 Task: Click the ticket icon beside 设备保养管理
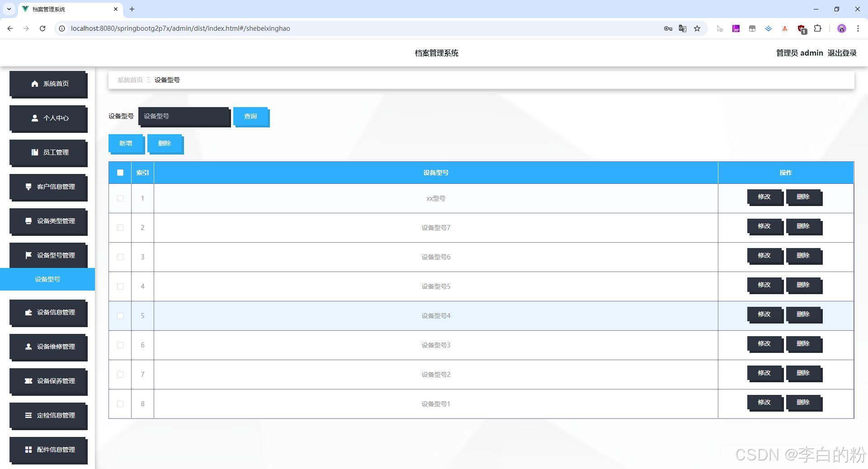click(x=28, y=381)
